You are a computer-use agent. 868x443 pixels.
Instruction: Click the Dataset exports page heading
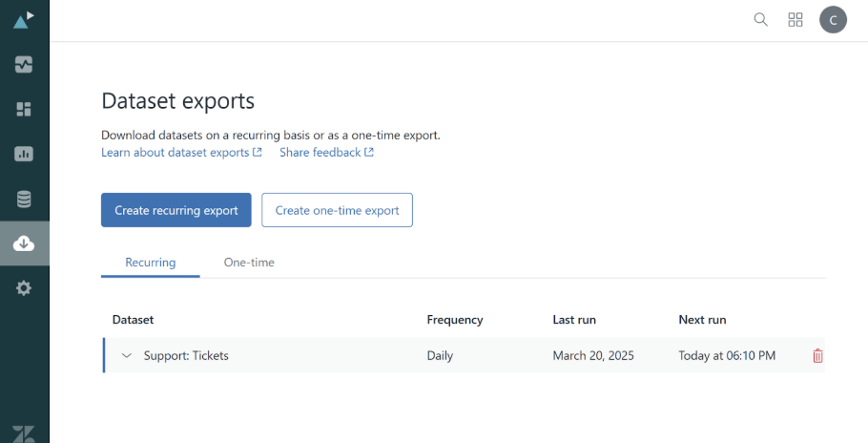[178, 101]
